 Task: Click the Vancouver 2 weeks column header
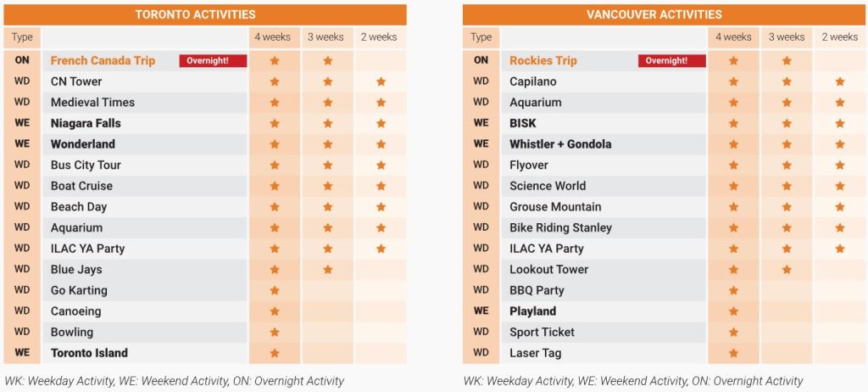pos(840,37)
